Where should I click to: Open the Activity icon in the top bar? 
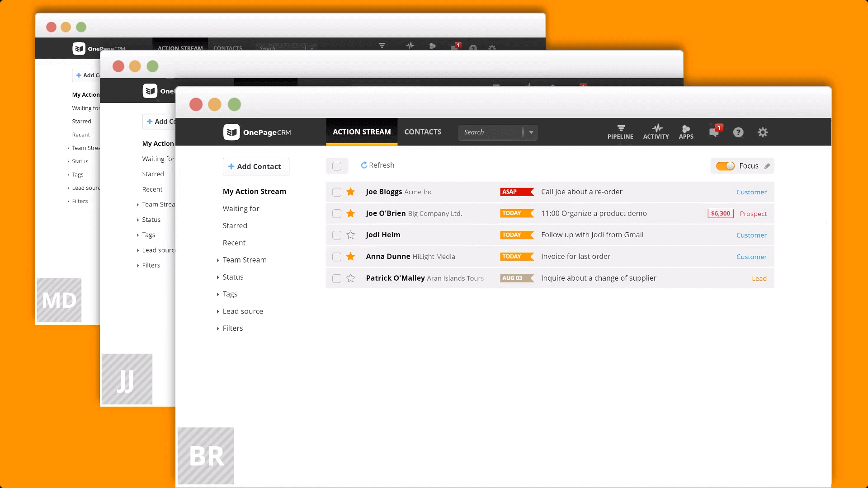tap(656, 132)
